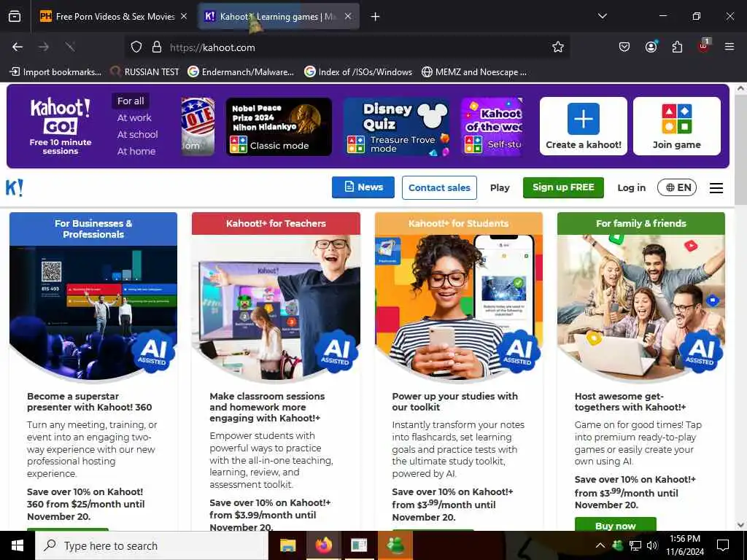Click the student with phone image

(458, 307)
